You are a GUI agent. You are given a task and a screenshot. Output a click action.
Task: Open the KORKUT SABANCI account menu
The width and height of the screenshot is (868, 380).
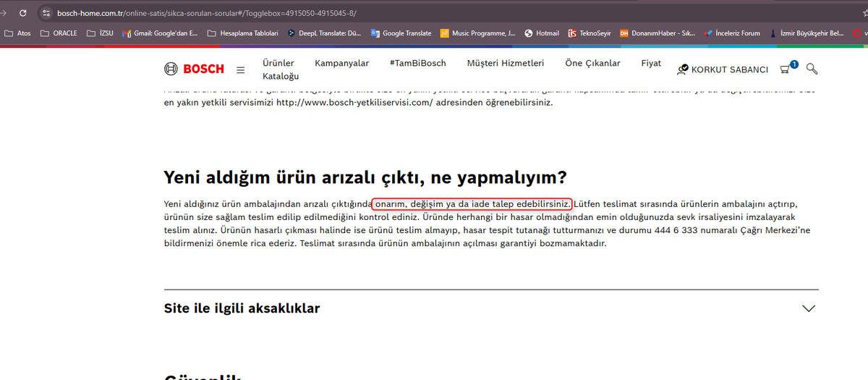722,69
